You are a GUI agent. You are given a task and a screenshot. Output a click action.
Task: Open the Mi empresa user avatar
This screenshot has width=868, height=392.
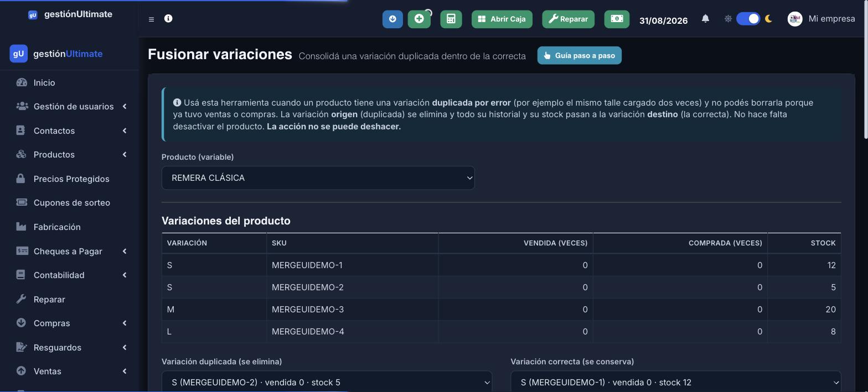click(795, 19)
